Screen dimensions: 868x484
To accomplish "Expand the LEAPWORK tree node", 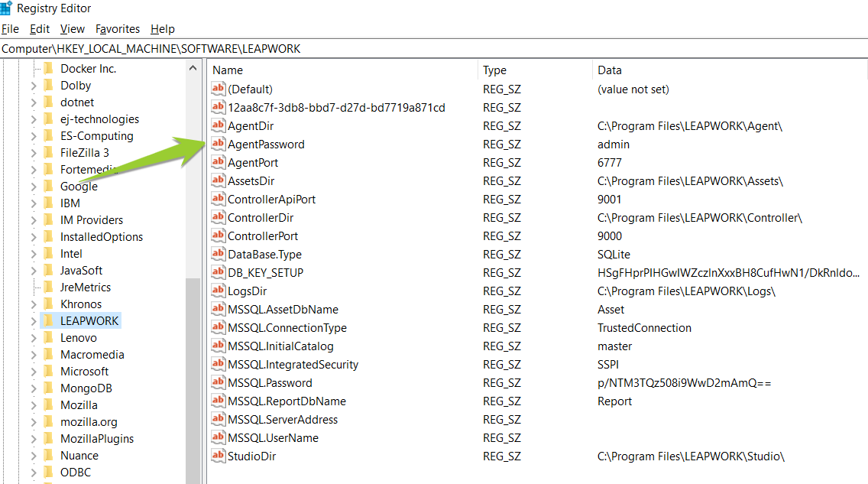I will [34, 321].
